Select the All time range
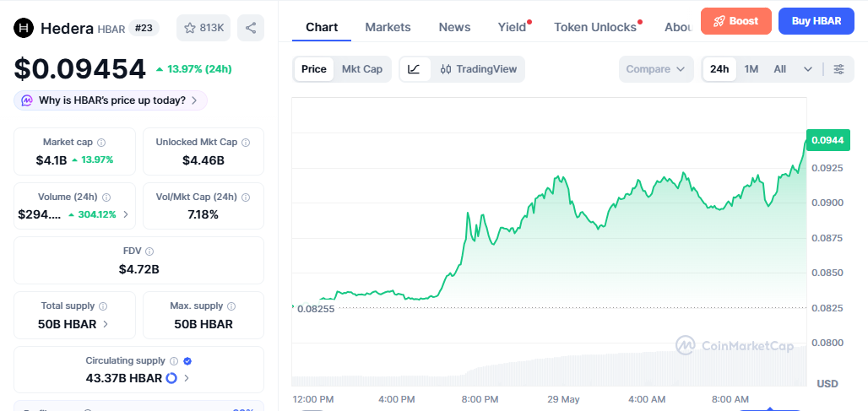Viewport: 868px width, 411px height. coord(779,69)
